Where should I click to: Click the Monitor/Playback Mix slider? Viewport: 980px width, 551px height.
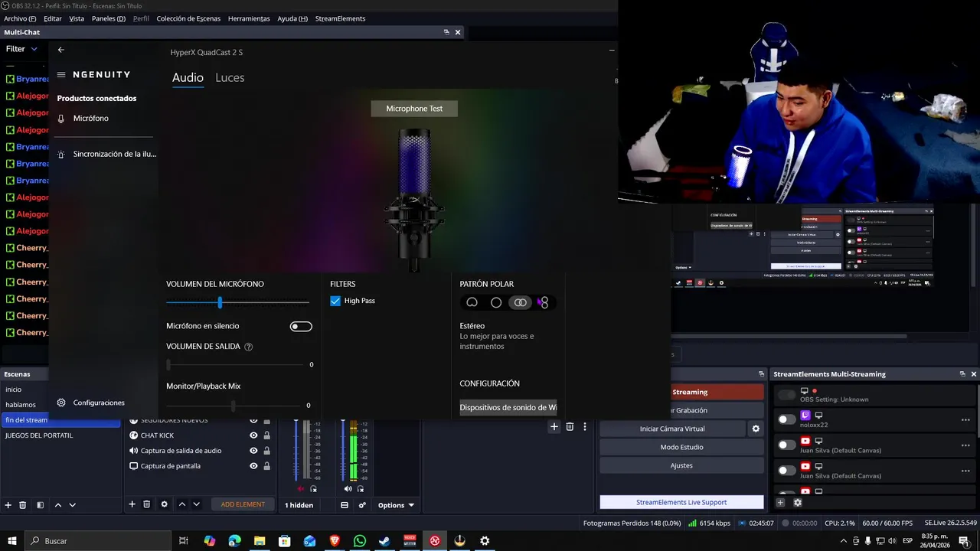coord(233,406)
